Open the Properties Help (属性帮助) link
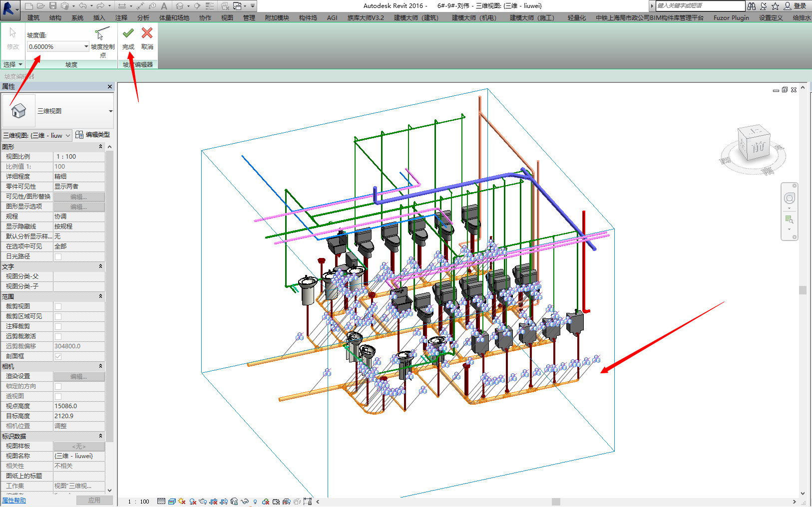812x507 pixels. pyautogui.click(x=14, y=500)
